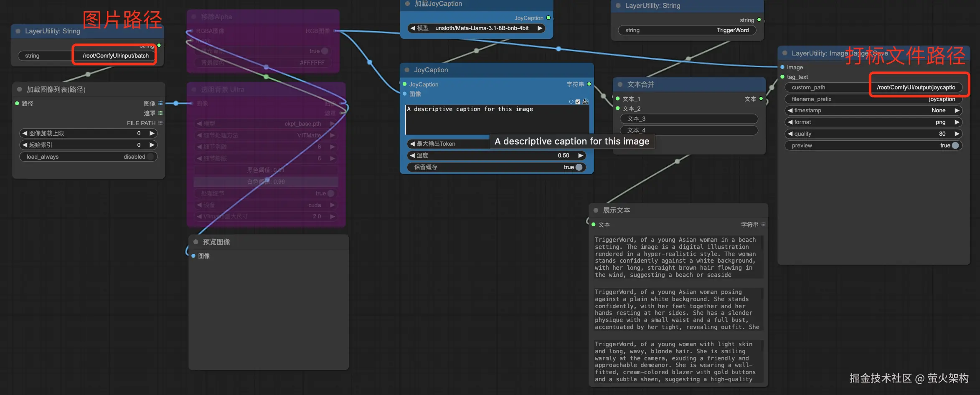Image resolution: width=980 pixels, height=395 pixels.
Task: Collapse the 透明背景 Ultra node via its title dot
Action: pos(194,89)
